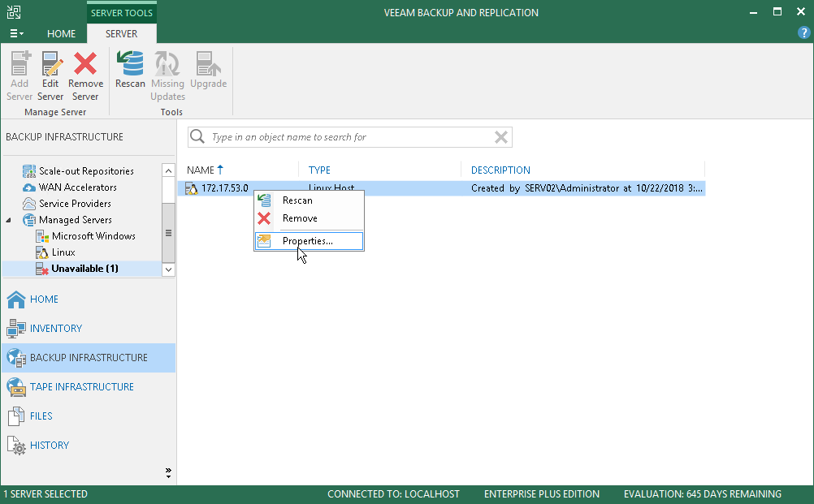Click '1 SERVER SELECTED' status text
This screenshot has width=814, height=504.
pyautogui.click(x=45, y=494)
